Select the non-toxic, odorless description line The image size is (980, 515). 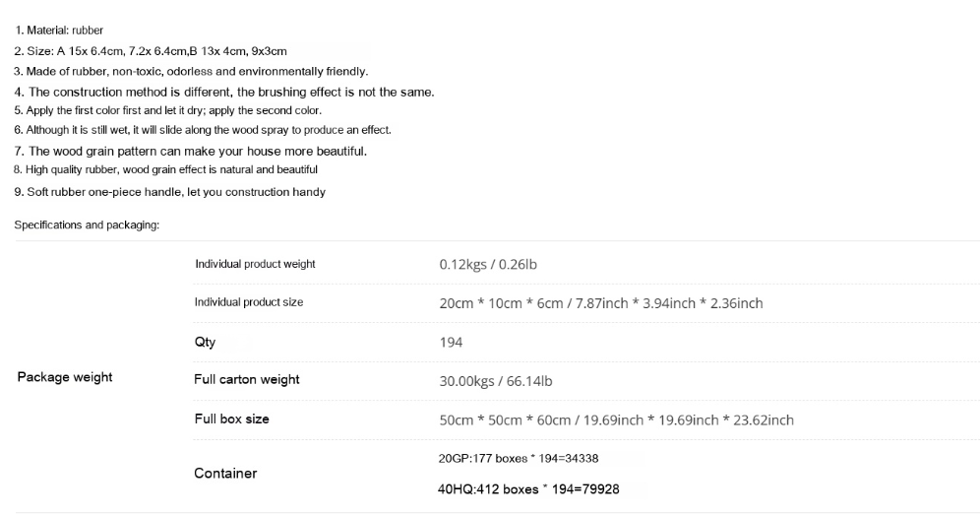[191, 71]
